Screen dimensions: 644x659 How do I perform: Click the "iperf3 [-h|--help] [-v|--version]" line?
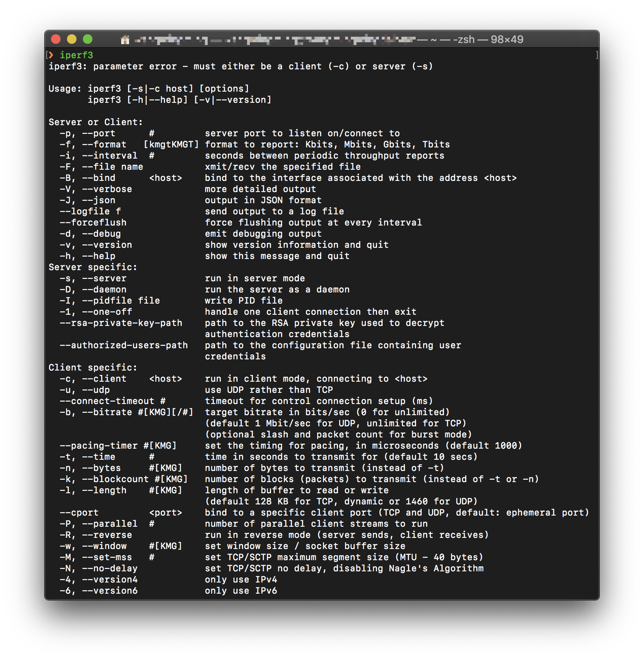click(x=179, y=100)
